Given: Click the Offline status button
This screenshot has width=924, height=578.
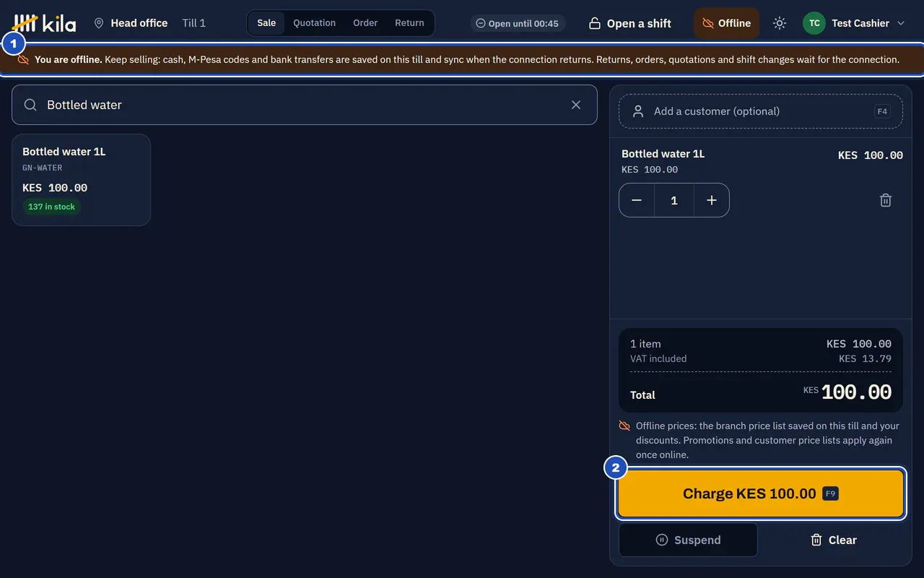Looking at the screenshot, I should 726,23.
